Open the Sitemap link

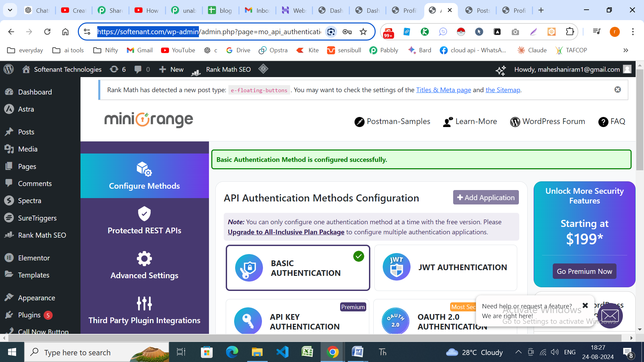[x=503, y=90]
